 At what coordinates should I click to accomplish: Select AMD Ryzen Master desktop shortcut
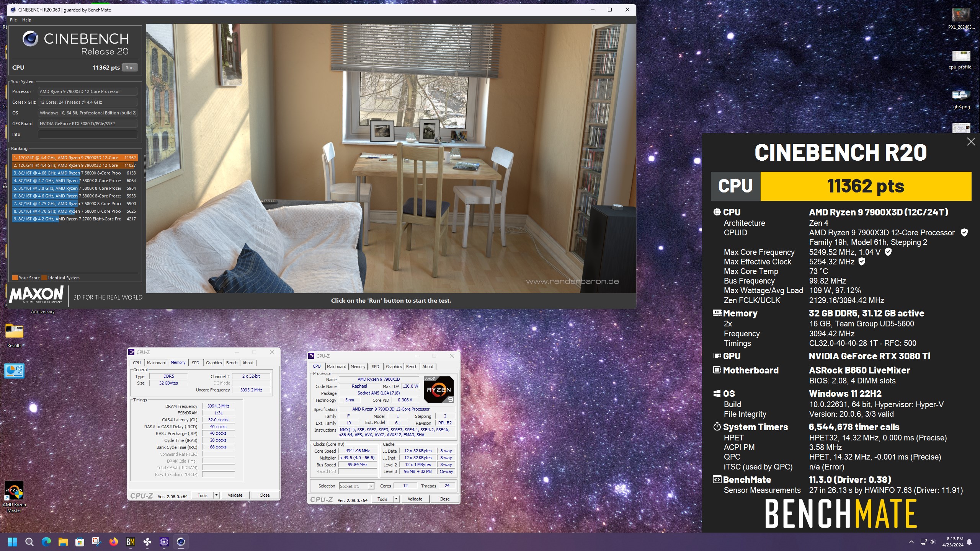point(14,497)
